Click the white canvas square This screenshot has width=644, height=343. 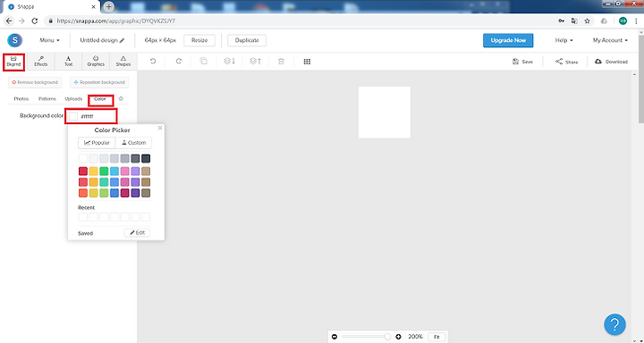385,112
